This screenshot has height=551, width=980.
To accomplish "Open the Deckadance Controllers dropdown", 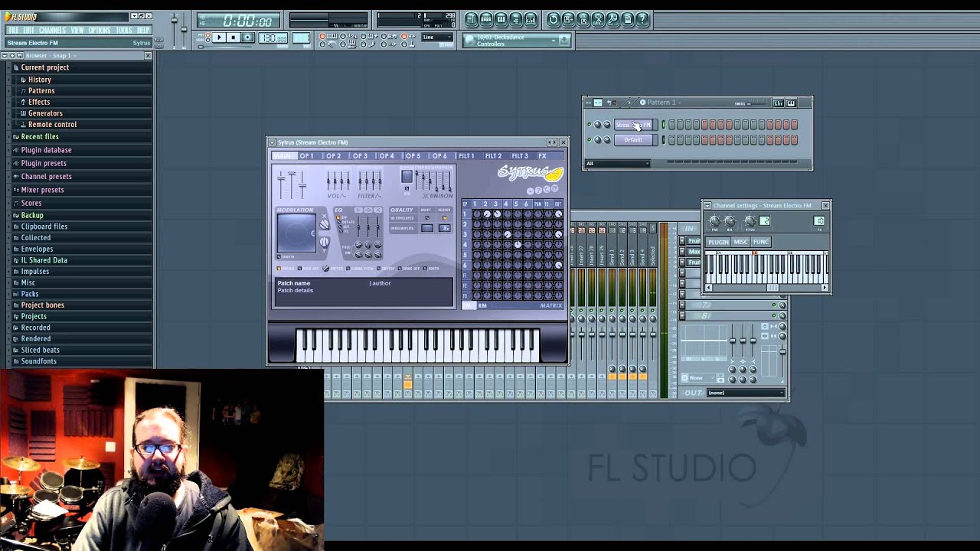I will [517, 41].
